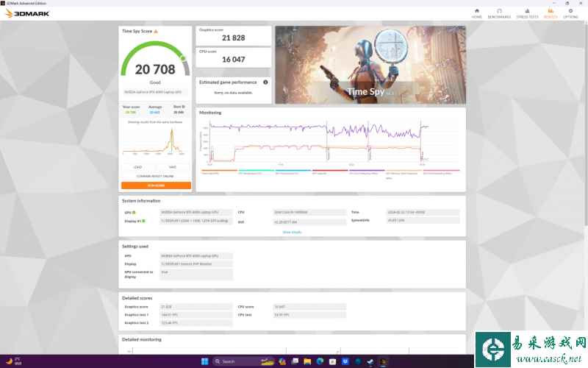Open Steam from the taskbar
This screenshot has height=368, width=588.
point(370,361)
